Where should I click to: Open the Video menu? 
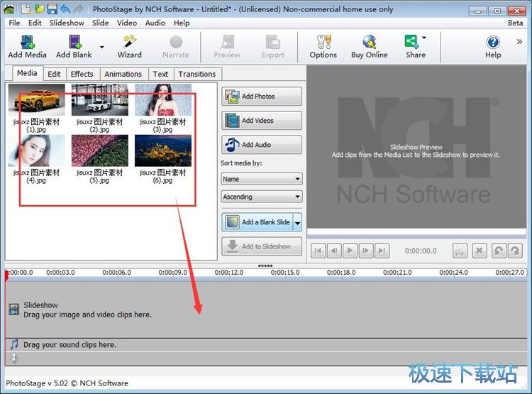(127, 23)
